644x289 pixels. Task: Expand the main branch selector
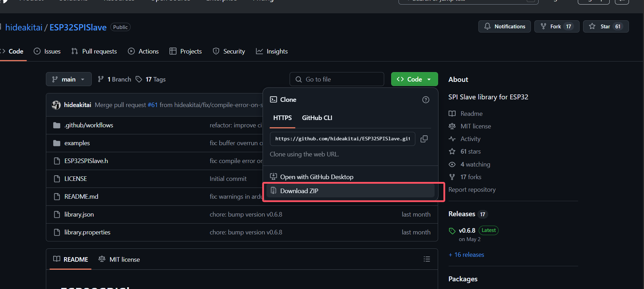point(69,79)
